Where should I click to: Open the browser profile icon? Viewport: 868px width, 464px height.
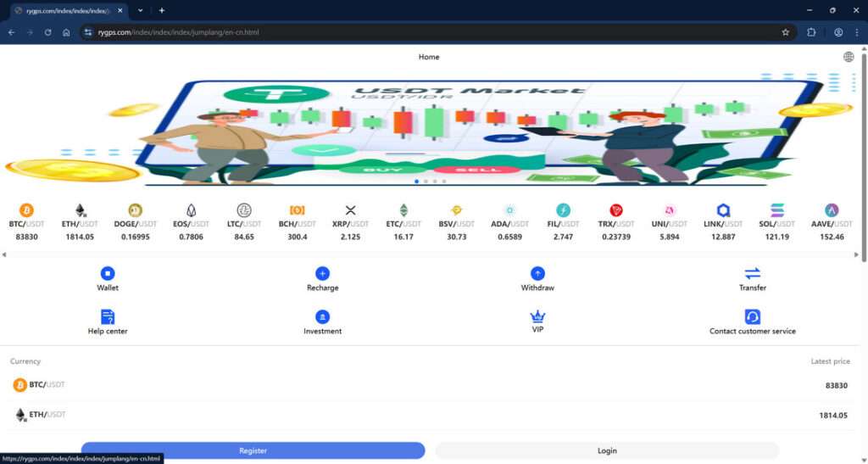click(838, 32)
